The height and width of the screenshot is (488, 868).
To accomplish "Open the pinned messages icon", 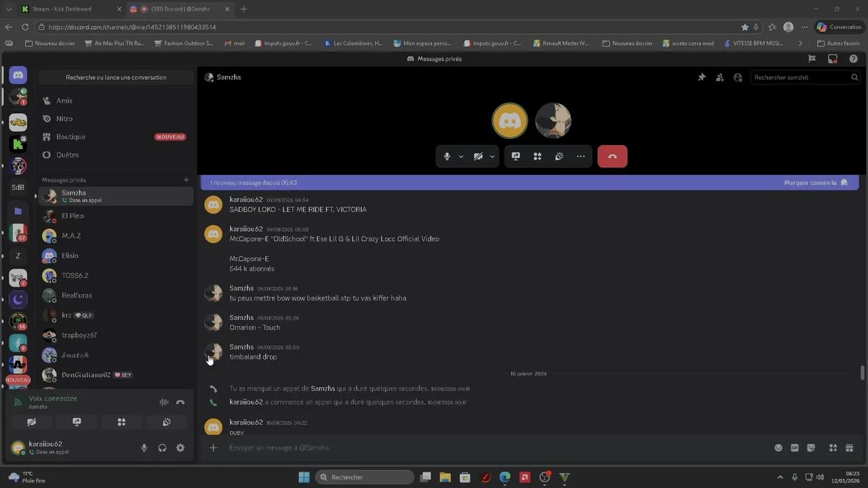I will click(702, 77).
